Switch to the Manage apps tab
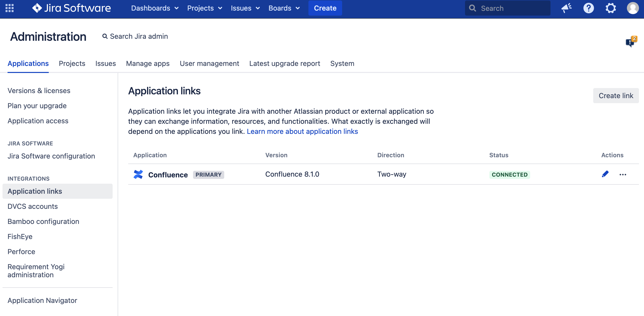The image size is (644, 316). click(148, 63)
